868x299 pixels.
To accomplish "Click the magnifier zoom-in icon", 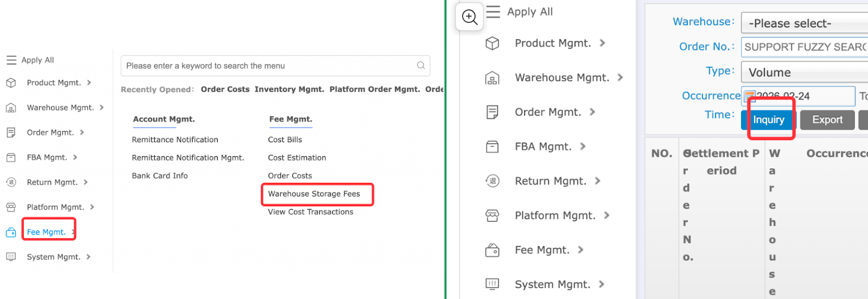I will [x=470, y=17].
